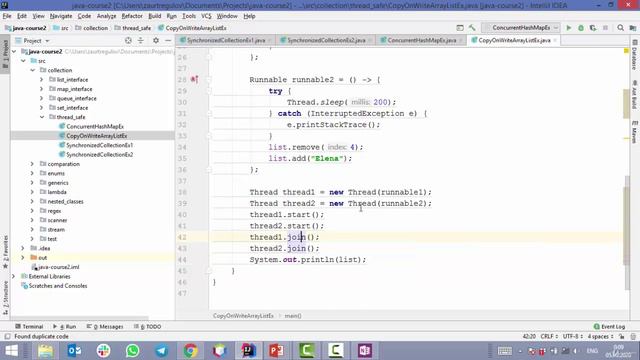Open the Event Log
This screenshot has width=640, height=360.
609,327
